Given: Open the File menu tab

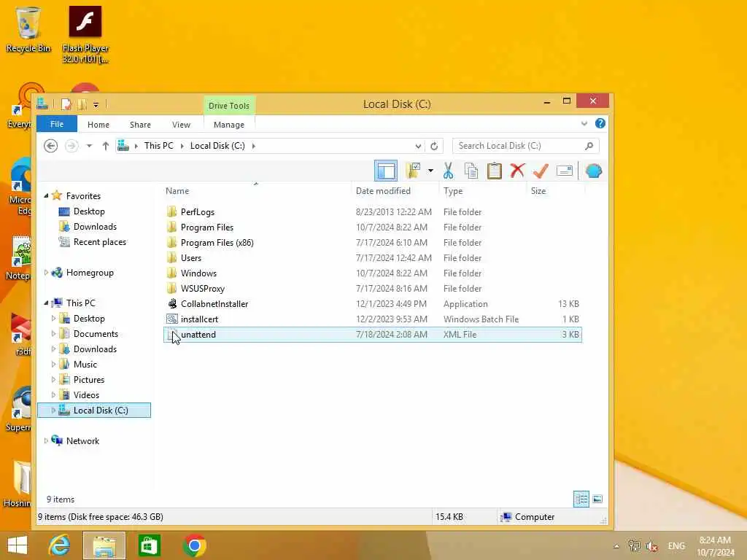Looking at the screenshot, I should pos(57,124).
